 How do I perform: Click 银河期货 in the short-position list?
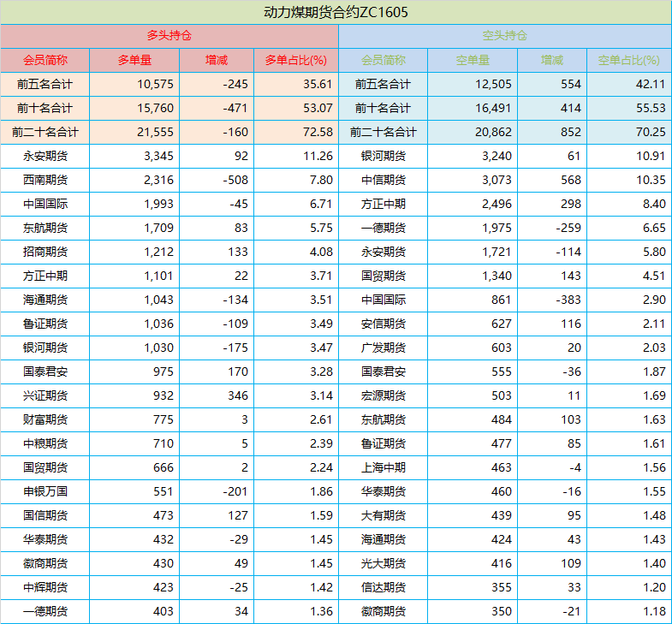point(384,156)
